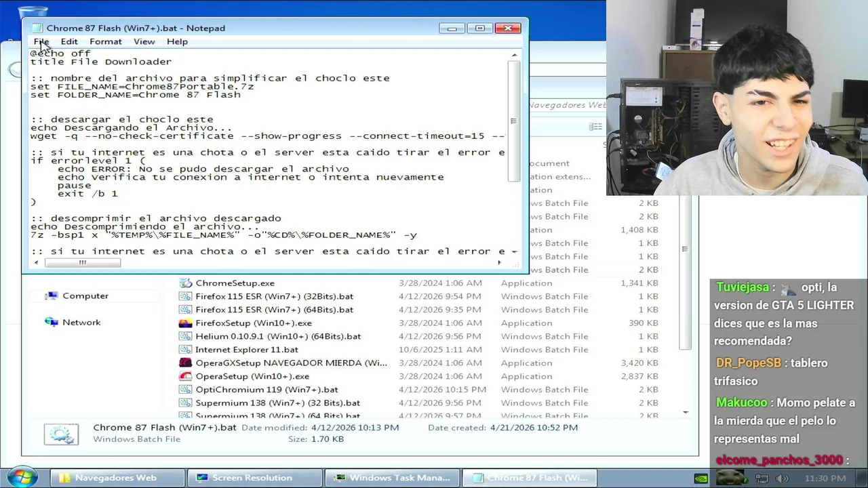Select Firefox 115 ESR (Win7+) (32Bits).bat name

(274, 296)
